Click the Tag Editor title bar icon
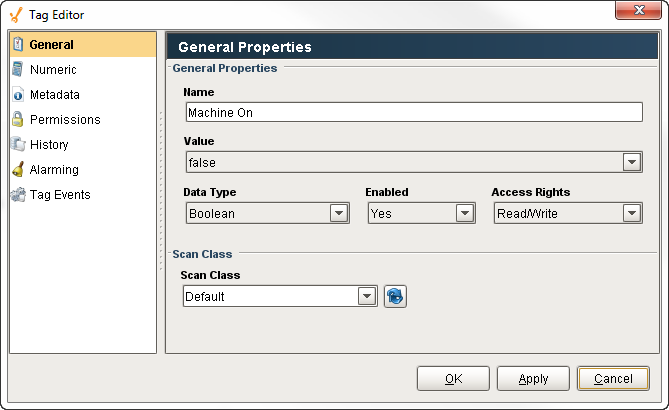This screenshot has width=669, height=410. 16,15
